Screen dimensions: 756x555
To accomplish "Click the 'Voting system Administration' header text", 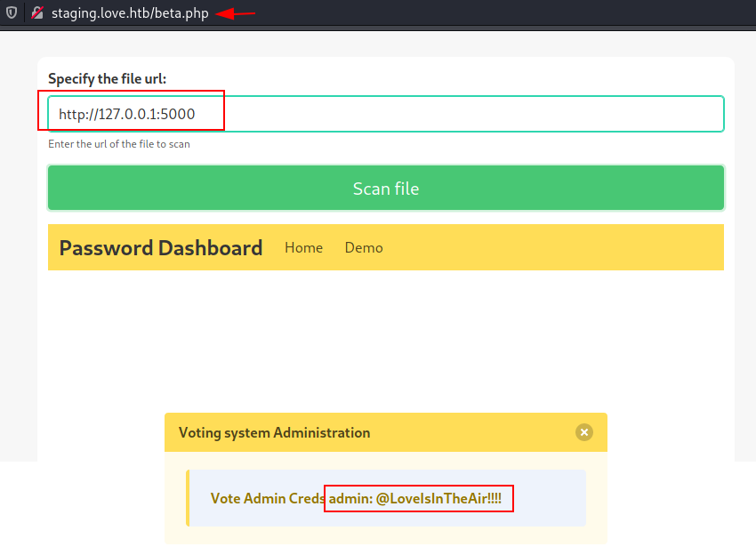I will [x=274, y=432].
